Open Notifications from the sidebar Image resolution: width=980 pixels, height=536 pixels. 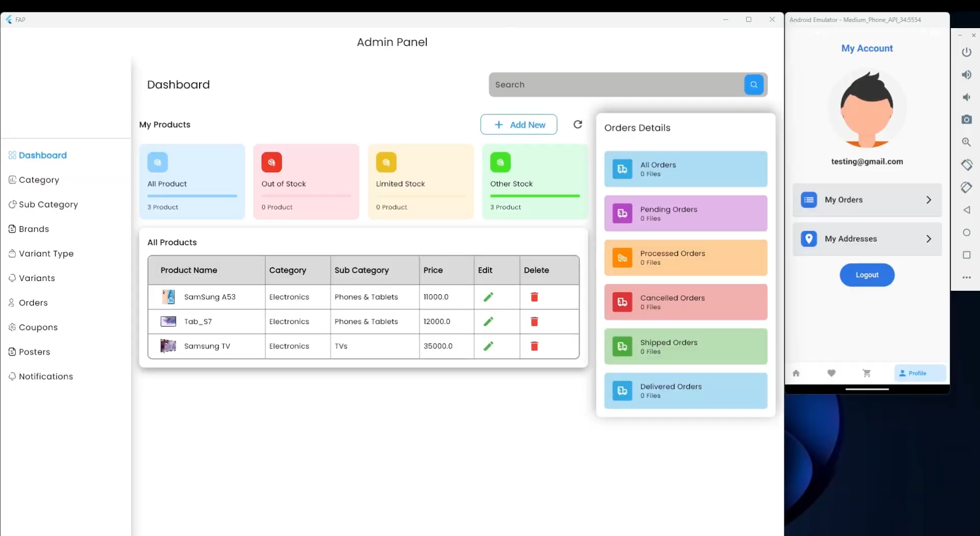pyautogui.click(x=46, y=376)
